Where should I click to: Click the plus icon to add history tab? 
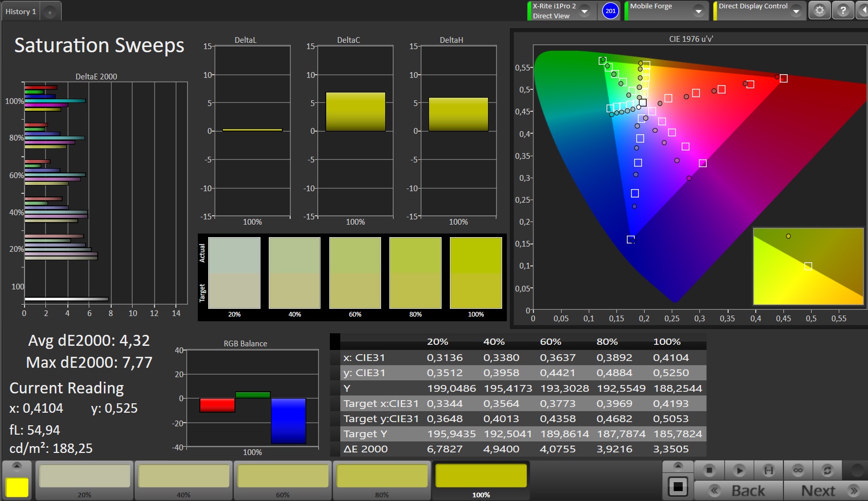click(x=50, y=12)
